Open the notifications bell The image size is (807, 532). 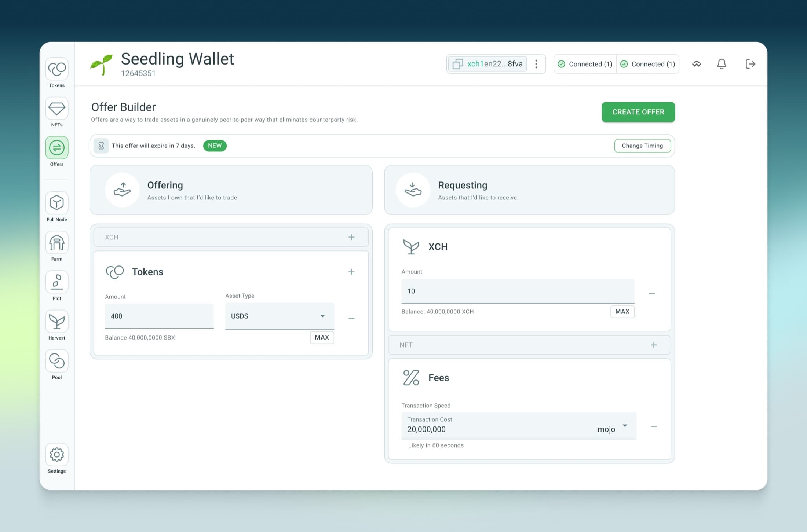[x=722, y=64]
